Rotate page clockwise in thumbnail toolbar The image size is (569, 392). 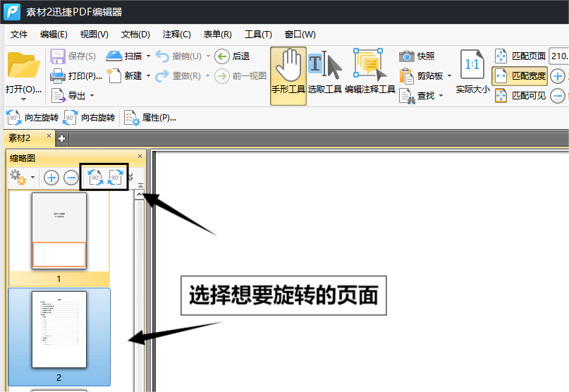pos(115,178)
